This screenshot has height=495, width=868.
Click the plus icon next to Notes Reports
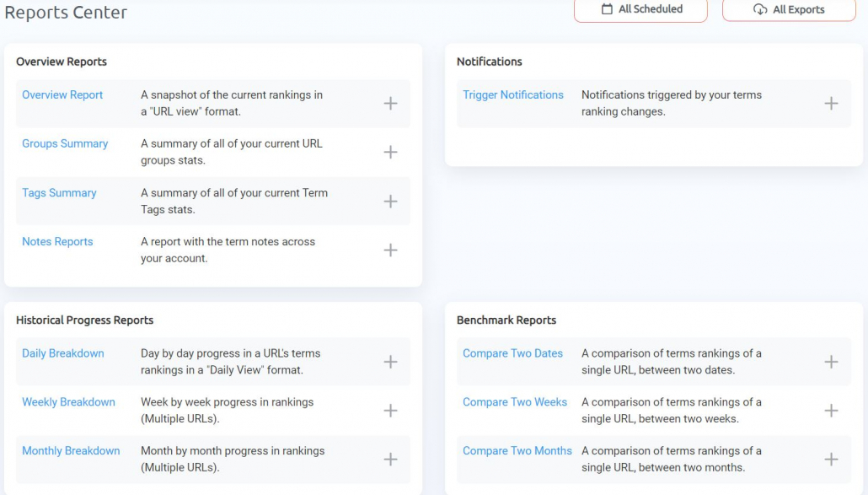(x=390, y=250)
